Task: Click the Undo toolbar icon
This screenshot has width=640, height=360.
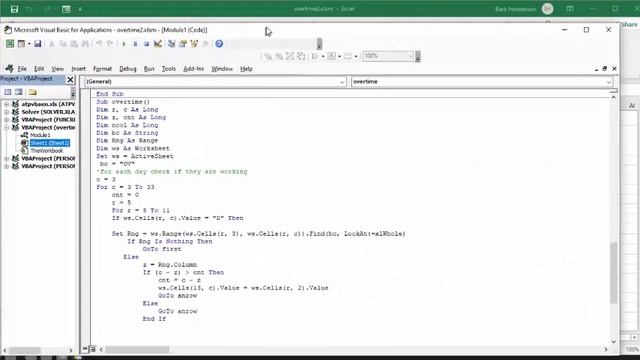Action: [x=99, y=44]
